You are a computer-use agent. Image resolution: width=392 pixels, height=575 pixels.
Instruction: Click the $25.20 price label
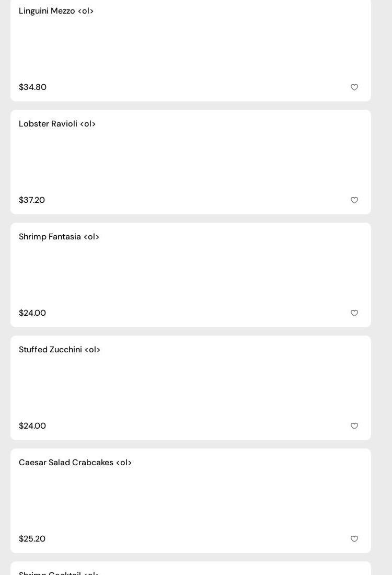32,539
